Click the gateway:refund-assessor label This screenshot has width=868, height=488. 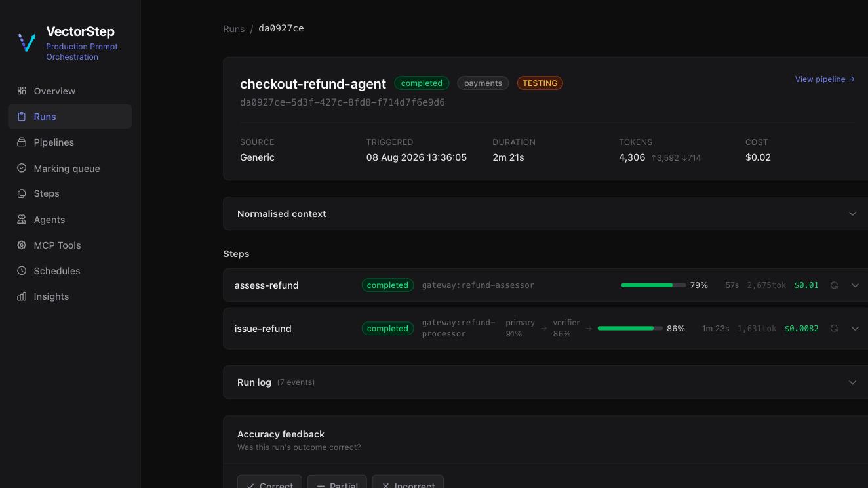pyautogui.click(x=478, y=285)
